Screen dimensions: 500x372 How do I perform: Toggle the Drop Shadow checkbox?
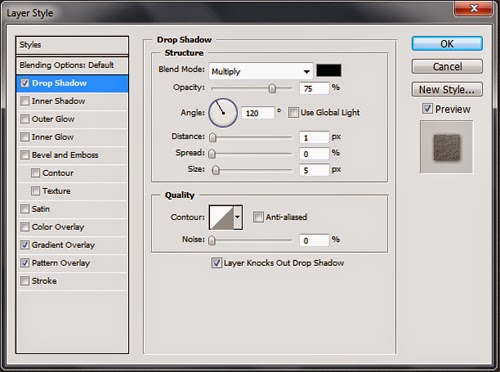click(25, 83)
